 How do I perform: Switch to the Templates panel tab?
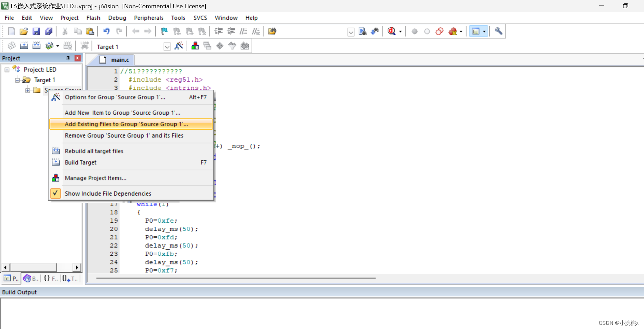click(x=70, y=278)
